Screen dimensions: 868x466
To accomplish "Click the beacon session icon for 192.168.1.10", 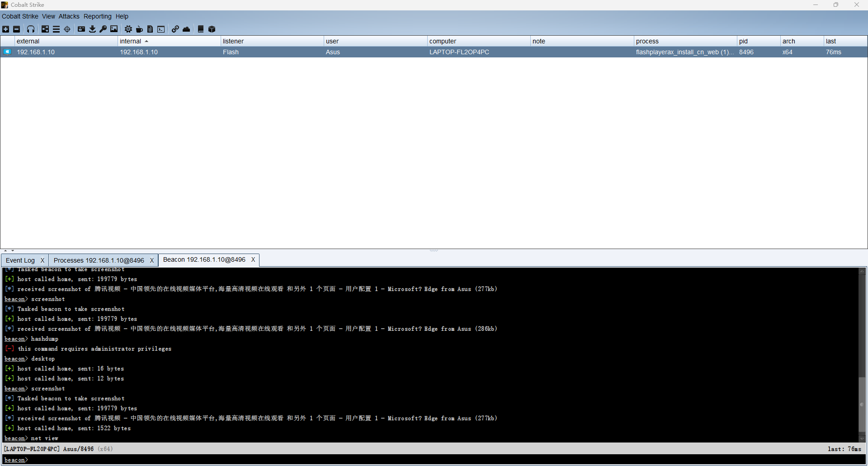I will coord(7,52).
